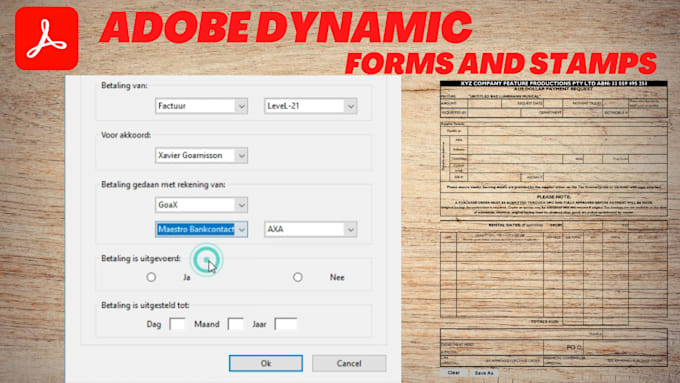Image resolution: width=680 pixels, height=383 pixels.
Task: Click the Save As button under the form
Action: (484, 373)
